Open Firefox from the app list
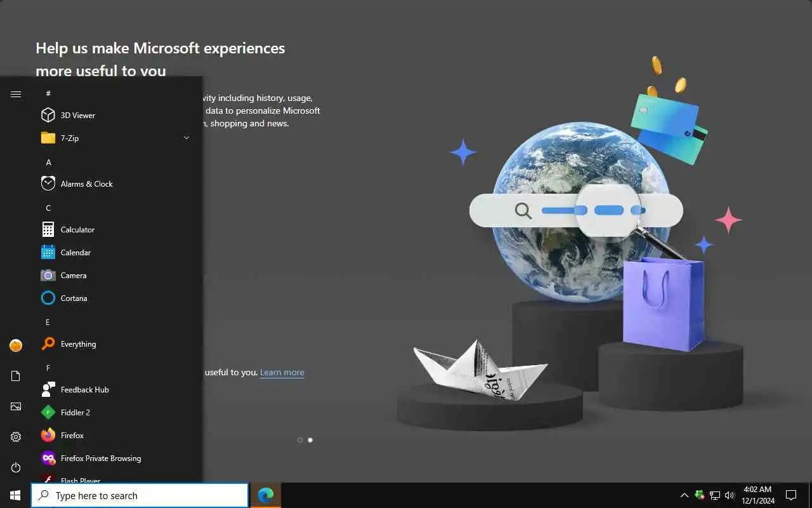The height and width of the screenshot is (508, 812). (116, 435)
